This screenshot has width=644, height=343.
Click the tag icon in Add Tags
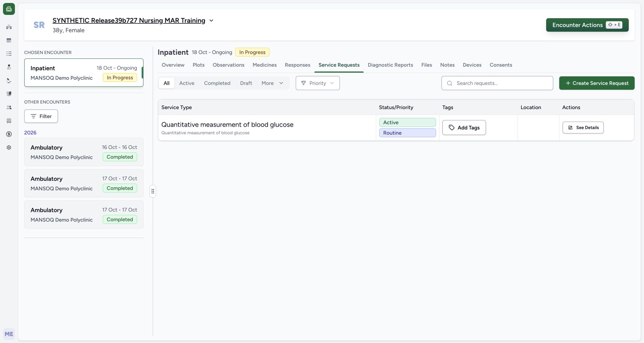452,127
